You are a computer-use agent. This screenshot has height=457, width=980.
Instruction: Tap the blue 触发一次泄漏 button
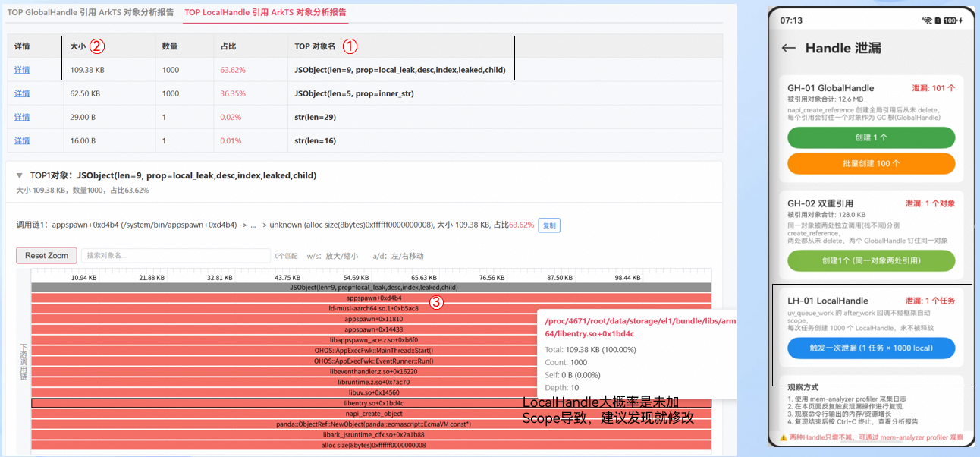pos(871,348)
